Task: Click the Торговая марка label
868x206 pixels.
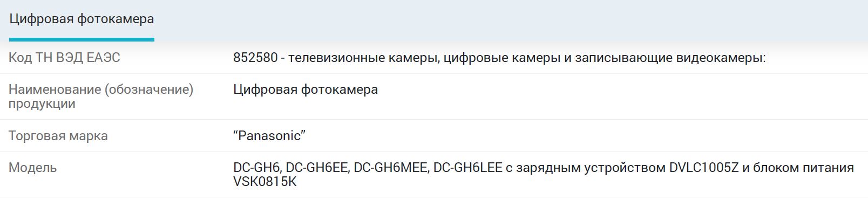Action: [x=58, y=136]
